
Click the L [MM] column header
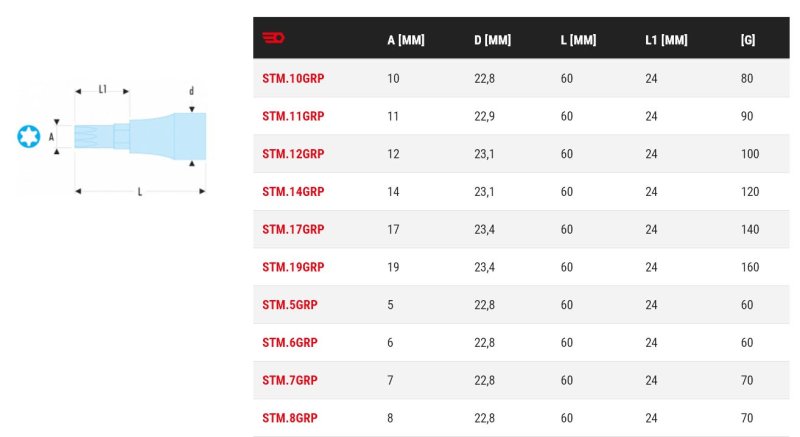(578, 40)
